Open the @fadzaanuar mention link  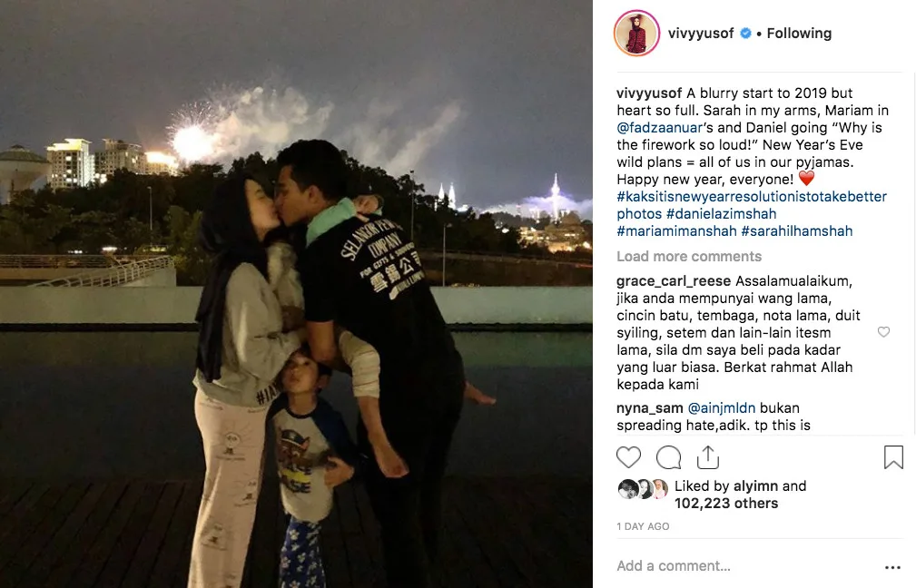[660, 128]
